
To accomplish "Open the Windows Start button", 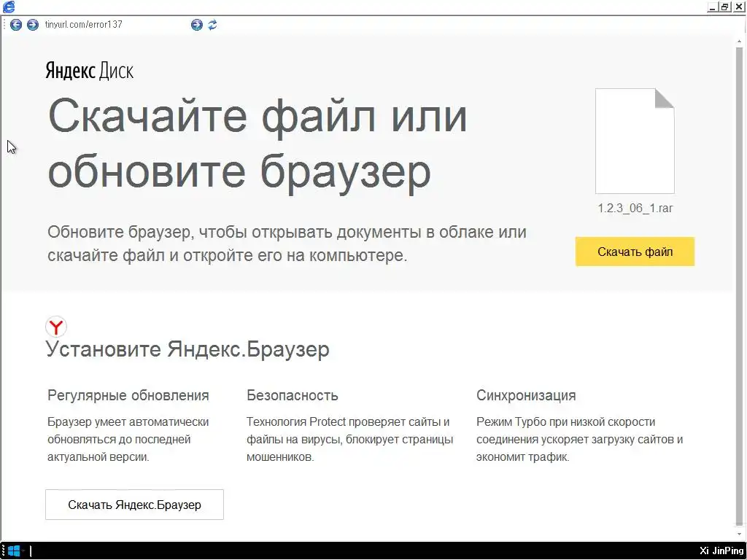I will click(x=14, y=551).
